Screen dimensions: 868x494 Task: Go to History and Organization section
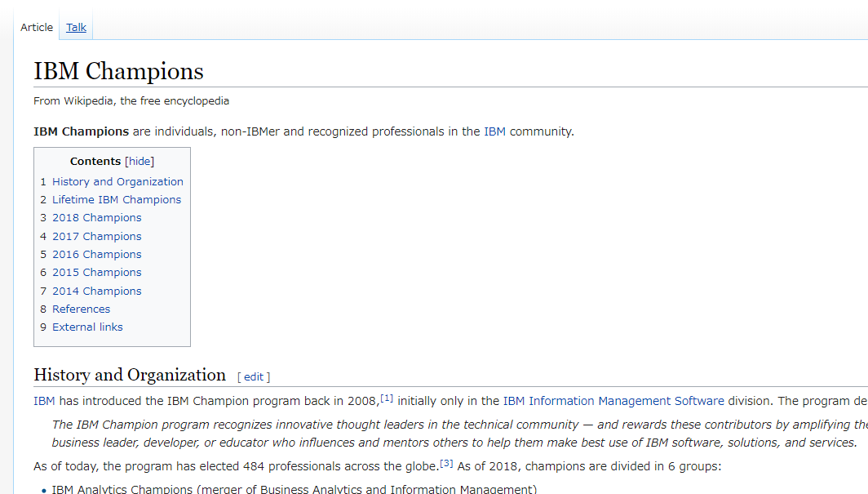click(117, 182)
